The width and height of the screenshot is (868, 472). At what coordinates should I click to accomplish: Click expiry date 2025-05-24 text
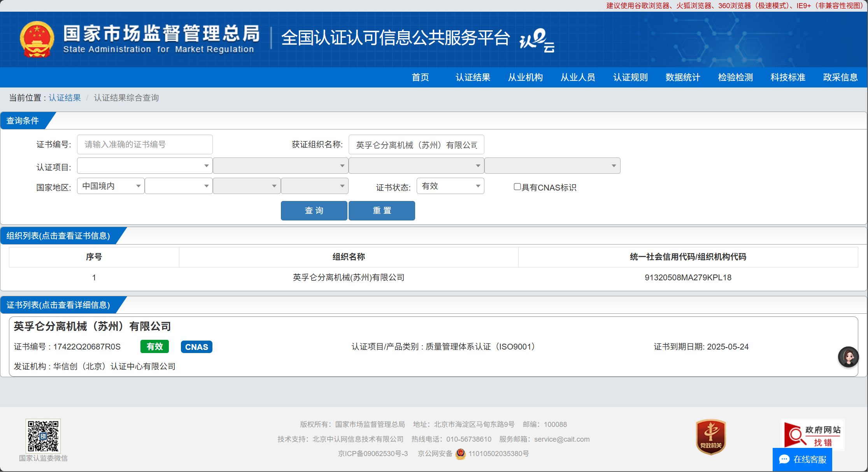[x=728, y=347]
